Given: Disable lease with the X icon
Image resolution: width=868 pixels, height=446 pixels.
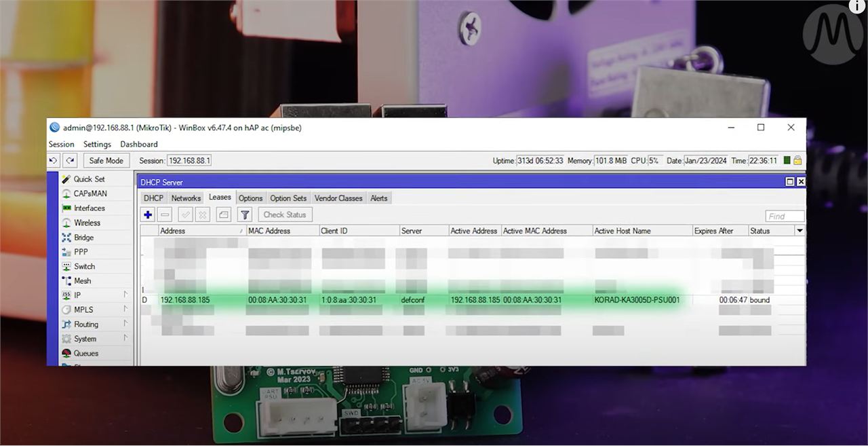Looking at the screenshot, I should (x=202, y=215).
